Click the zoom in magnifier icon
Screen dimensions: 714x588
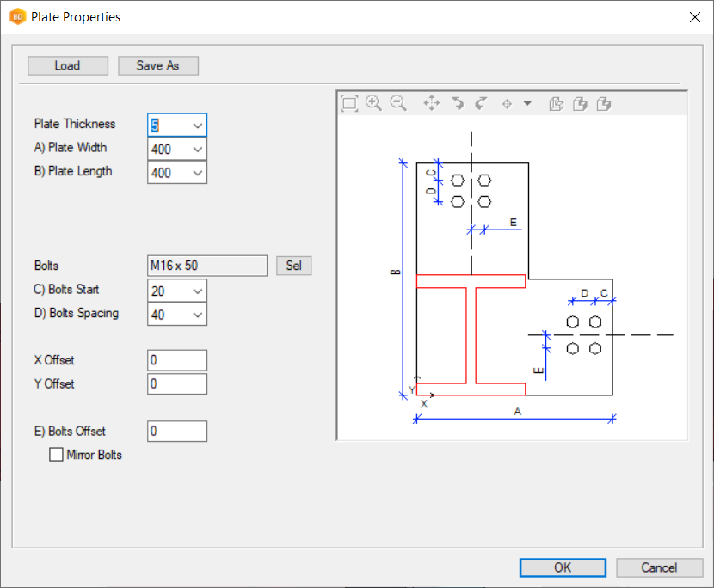[x=373, y=103]
